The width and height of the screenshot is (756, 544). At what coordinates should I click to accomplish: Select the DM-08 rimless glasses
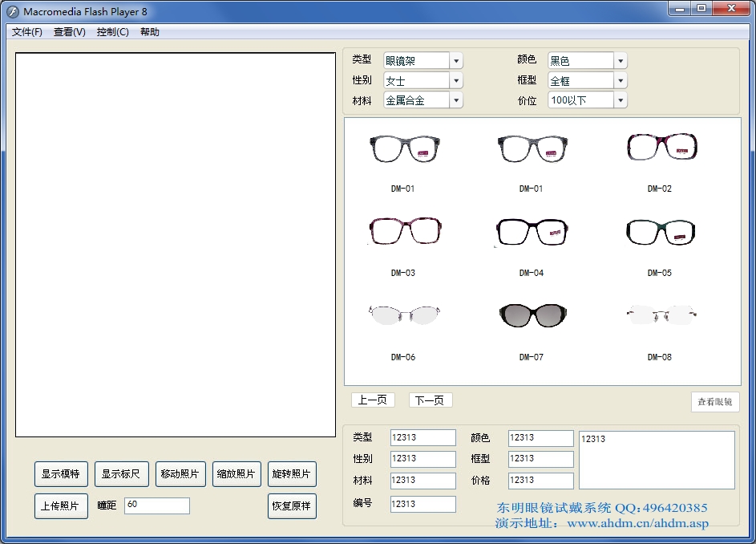point(660,315)
